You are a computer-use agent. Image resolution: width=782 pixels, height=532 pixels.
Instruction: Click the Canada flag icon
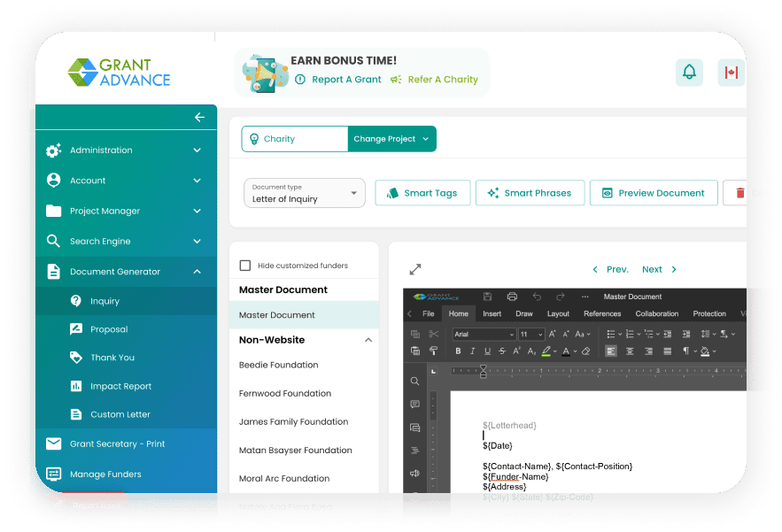[732, 73]
